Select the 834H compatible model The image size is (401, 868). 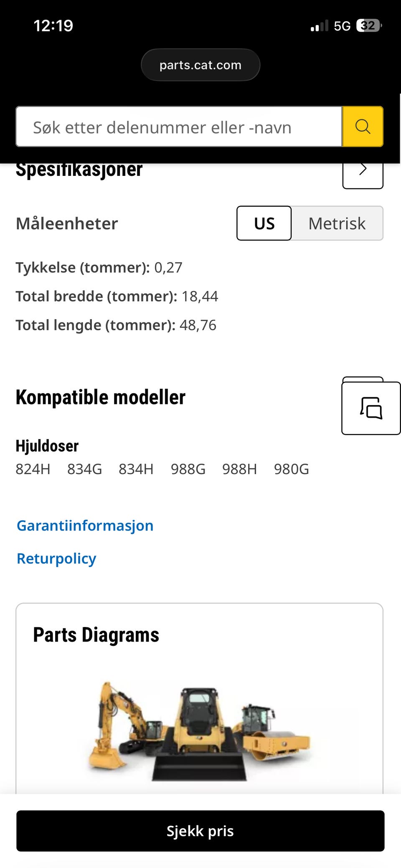point(136,470)
